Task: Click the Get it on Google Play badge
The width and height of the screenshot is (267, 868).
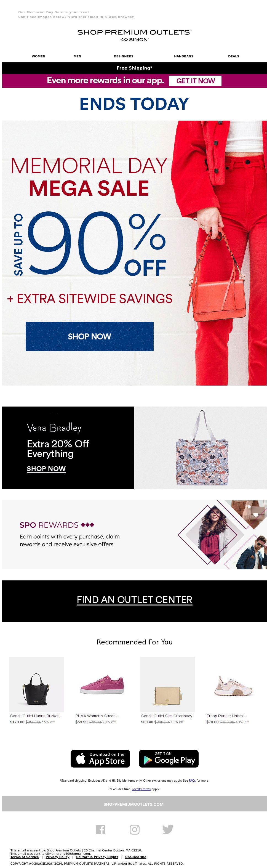Action: click(x=169, y=758)
